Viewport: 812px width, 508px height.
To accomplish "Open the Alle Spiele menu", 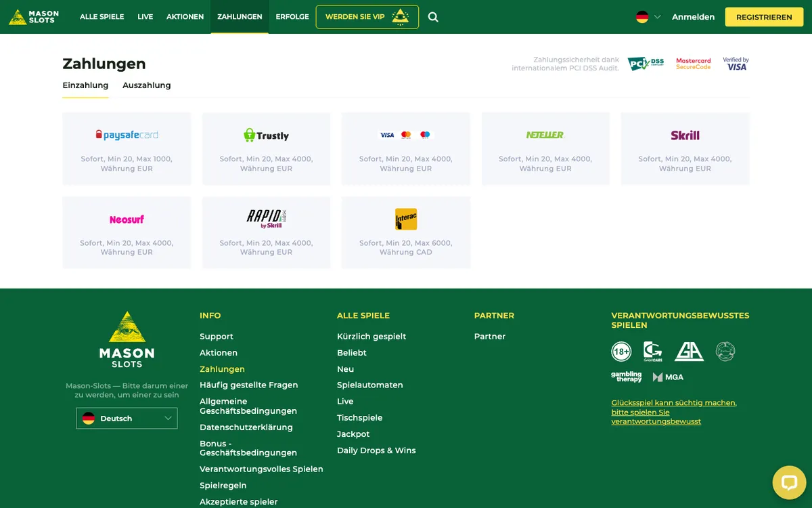I will pyautogui.click(x=101, y=17).
